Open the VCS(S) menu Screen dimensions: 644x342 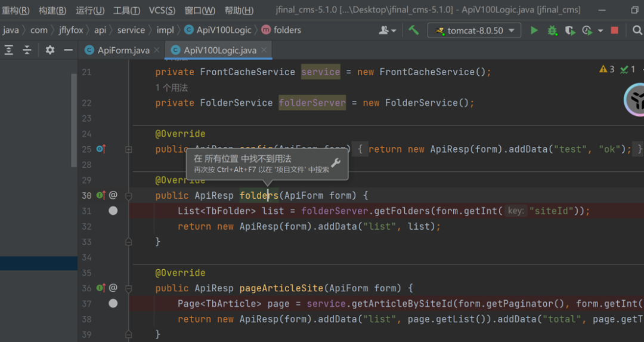[162, 10]
